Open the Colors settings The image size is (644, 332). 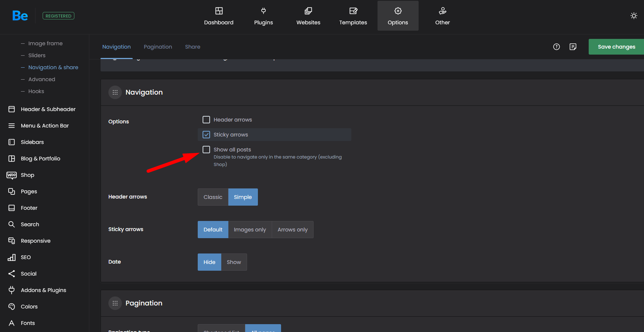[x=29, y=307]
